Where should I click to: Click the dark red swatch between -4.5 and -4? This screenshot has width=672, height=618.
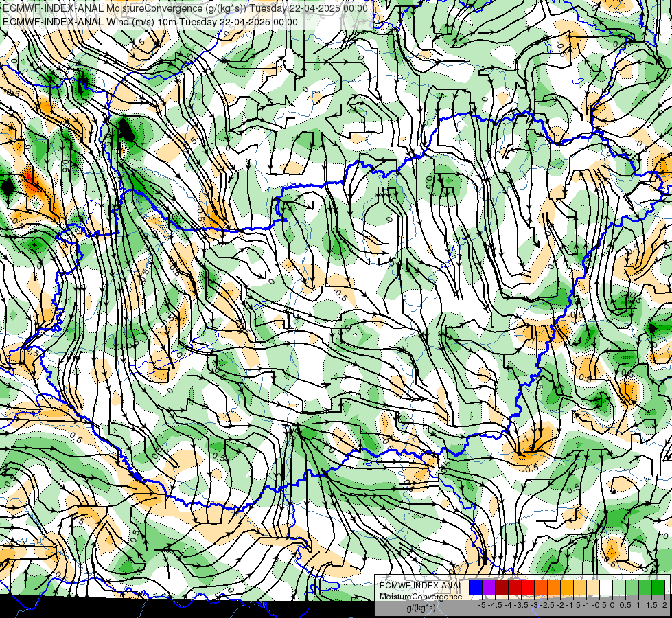[502, 588]
